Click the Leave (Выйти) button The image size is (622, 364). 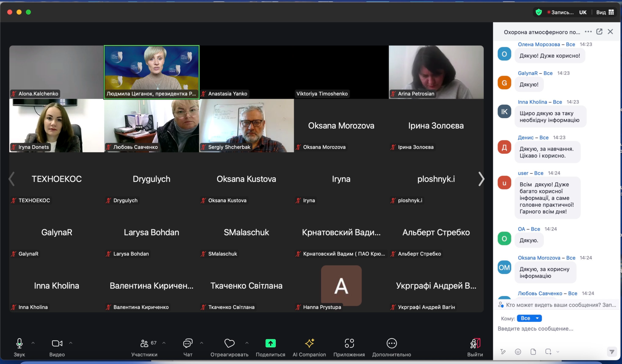475,344
